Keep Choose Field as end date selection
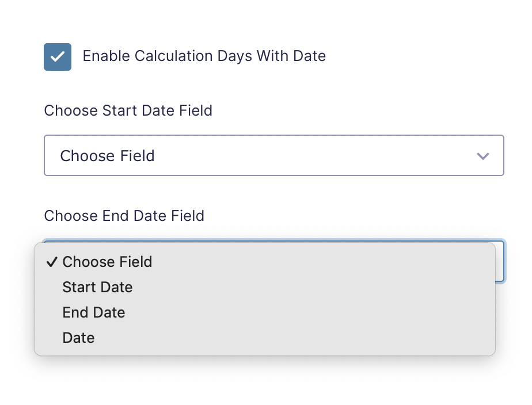Image resolution: width=532 pixels, height=405 pixels. point(265,262)
